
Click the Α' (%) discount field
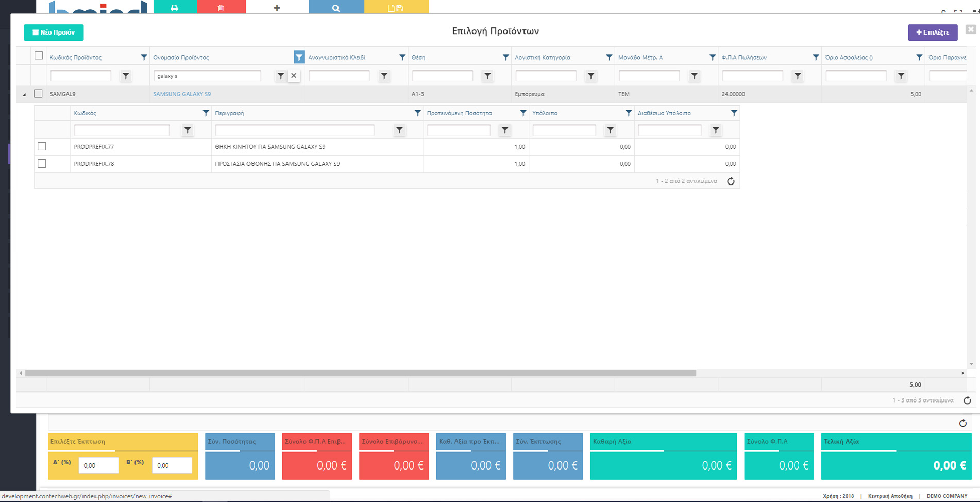coord(98,465)
